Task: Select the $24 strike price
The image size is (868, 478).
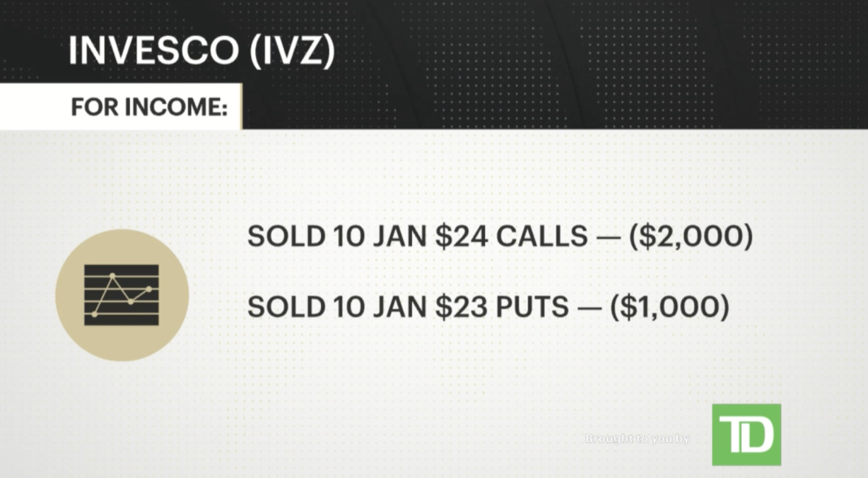Action: point(451,237)
